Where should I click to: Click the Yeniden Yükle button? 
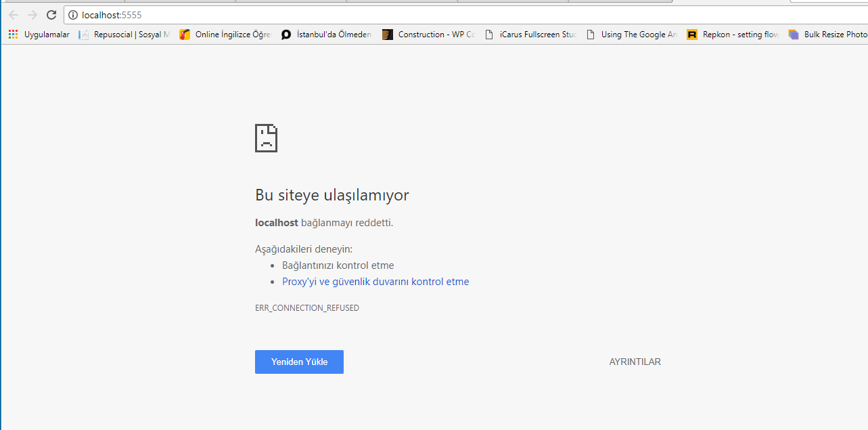tap(299, 362)
